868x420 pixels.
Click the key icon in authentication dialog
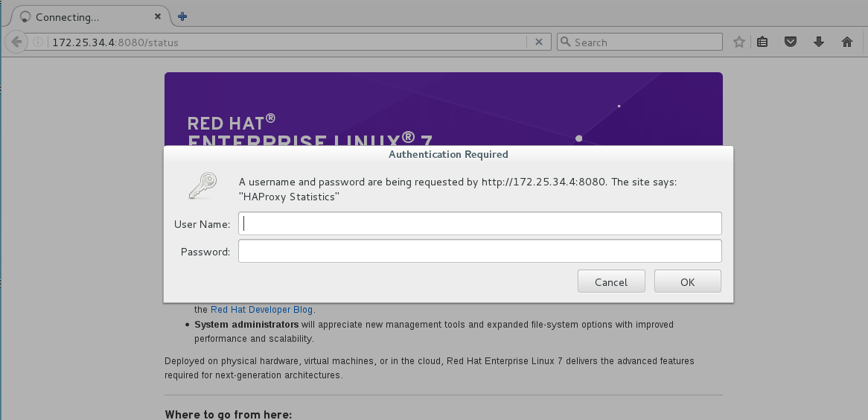(x=202, y=186)
